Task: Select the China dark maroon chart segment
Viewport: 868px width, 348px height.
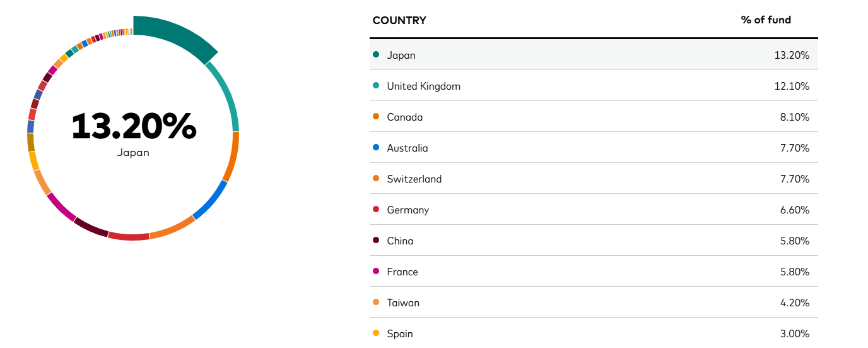Action: click(90, 226)
